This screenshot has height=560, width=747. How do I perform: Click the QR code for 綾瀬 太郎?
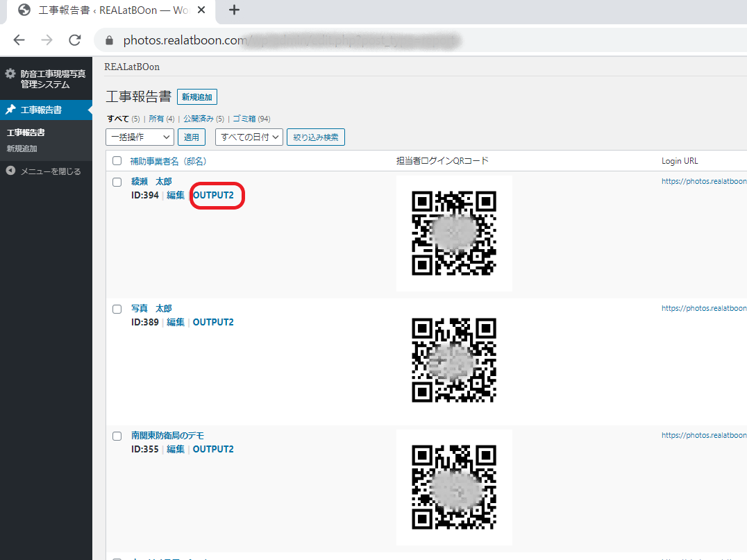tap(454, 233)
